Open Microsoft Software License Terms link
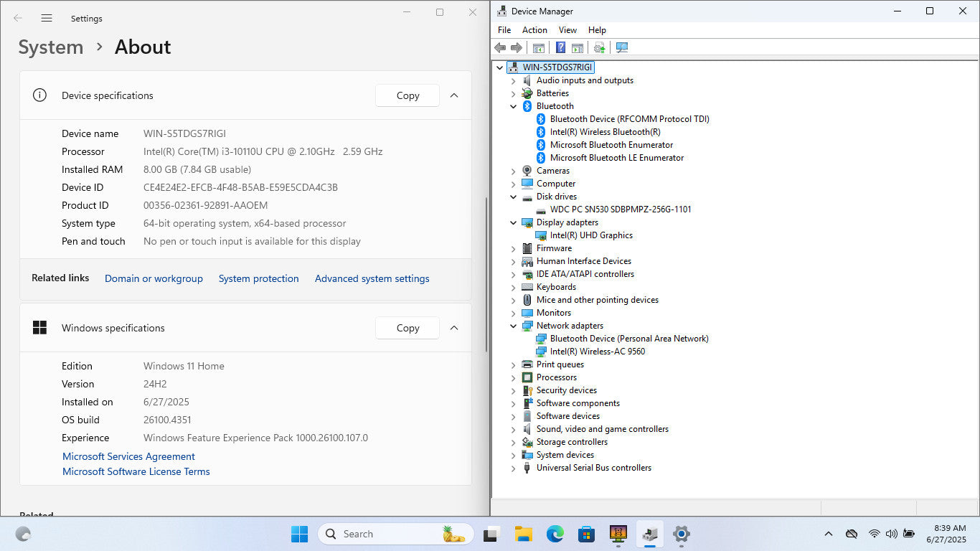 click(136, 471)
